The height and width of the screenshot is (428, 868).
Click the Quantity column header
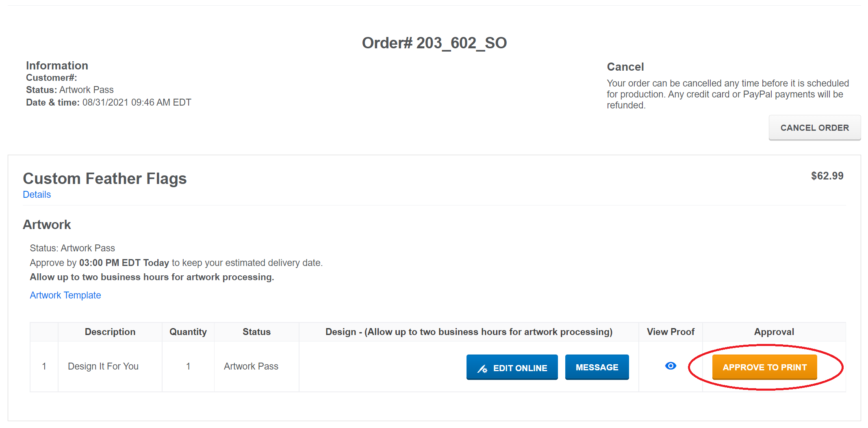click(x=188, y=332)
